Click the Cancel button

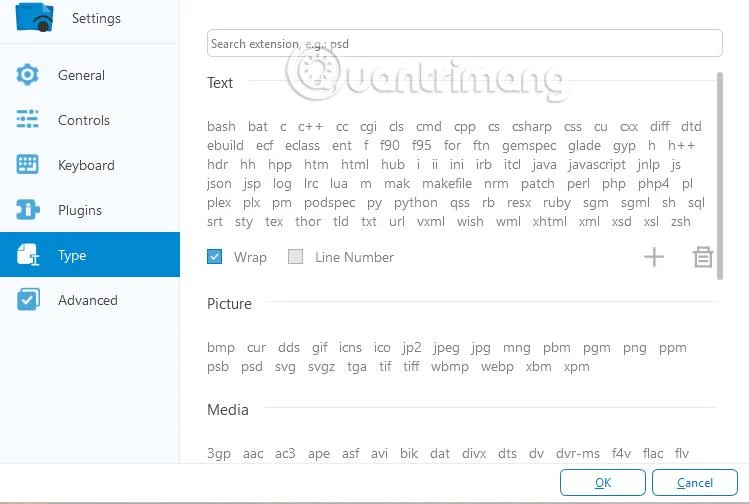(x=695, y=483)
